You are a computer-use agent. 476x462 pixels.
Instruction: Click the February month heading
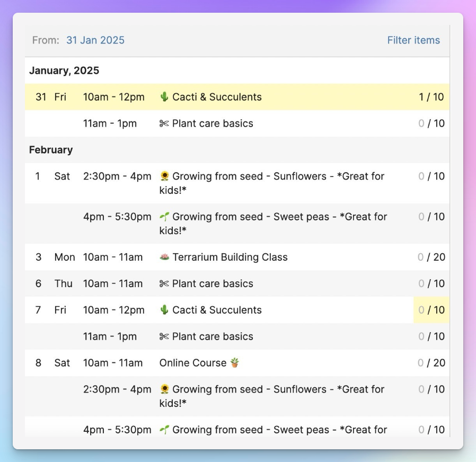pos(51,149)
